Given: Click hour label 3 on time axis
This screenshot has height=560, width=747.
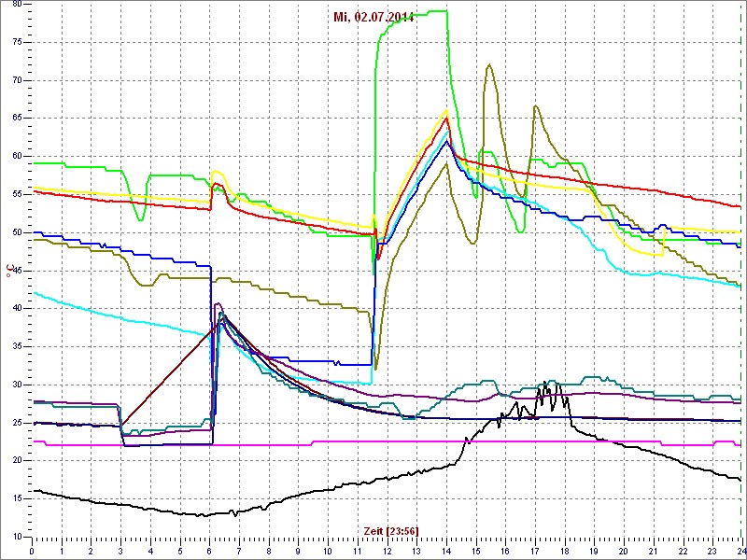Looking at the screenshot, I should coord(120,551).
